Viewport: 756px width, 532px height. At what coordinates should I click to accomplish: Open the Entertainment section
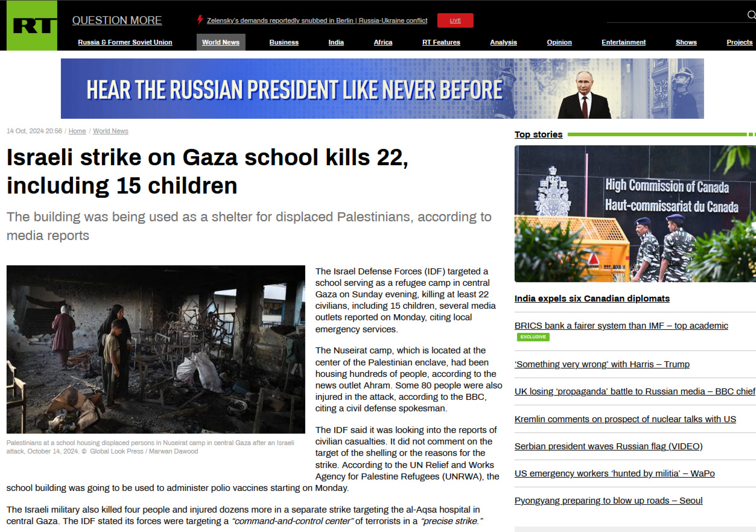pos(624,42)
